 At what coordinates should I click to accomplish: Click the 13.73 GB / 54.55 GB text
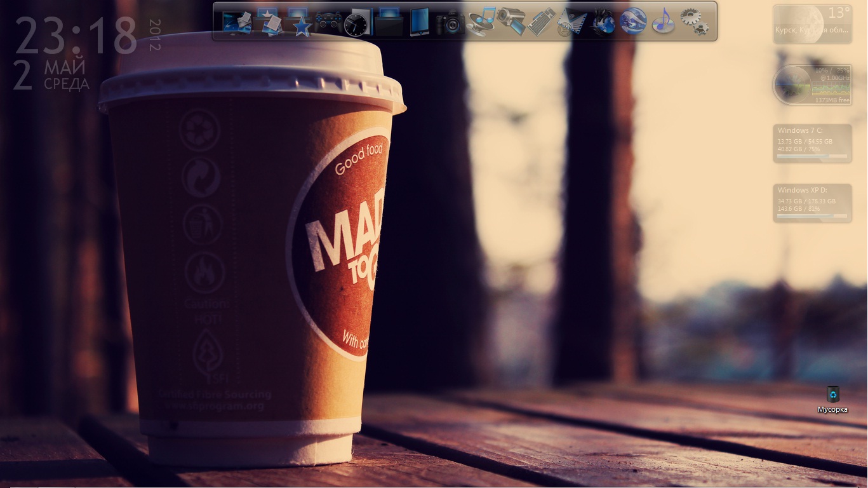point(805,142)
